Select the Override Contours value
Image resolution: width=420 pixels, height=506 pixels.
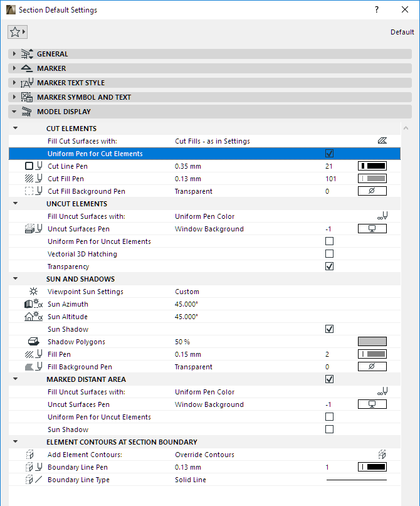204,455
